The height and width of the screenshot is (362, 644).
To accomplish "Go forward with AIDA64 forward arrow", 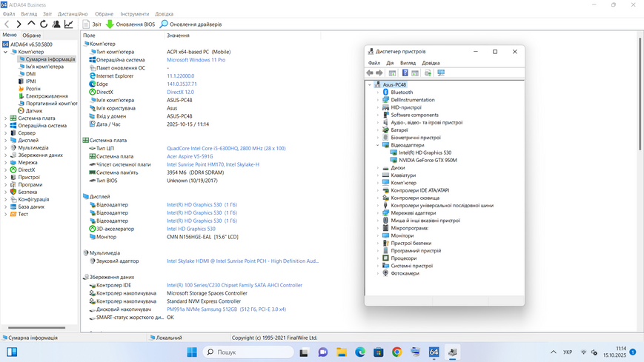I will coord(19,24).
